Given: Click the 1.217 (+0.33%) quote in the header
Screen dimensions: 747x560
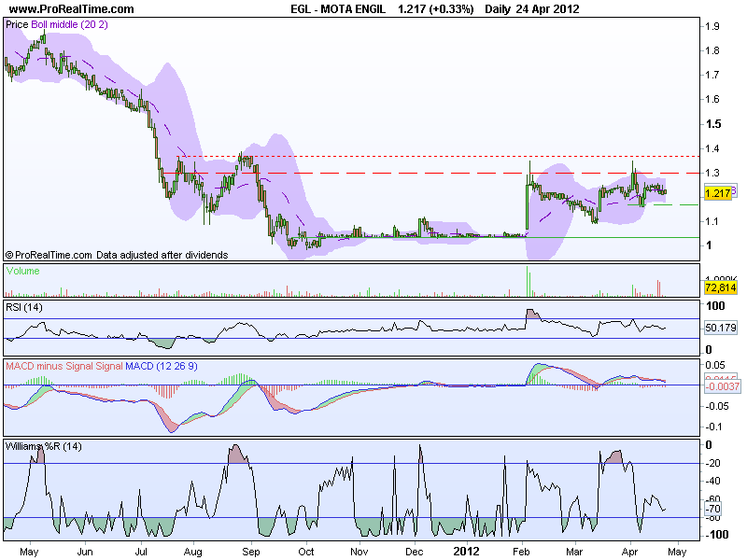Looking at the screenshot, I should 436,9.
